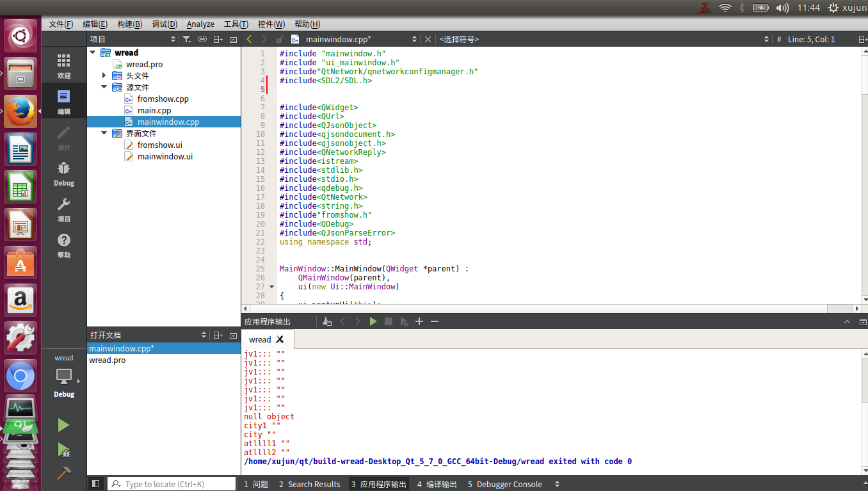Viewport: 868px width, 491px height.
Task: Collapse the wread project node
Action: tap(93, 52)
